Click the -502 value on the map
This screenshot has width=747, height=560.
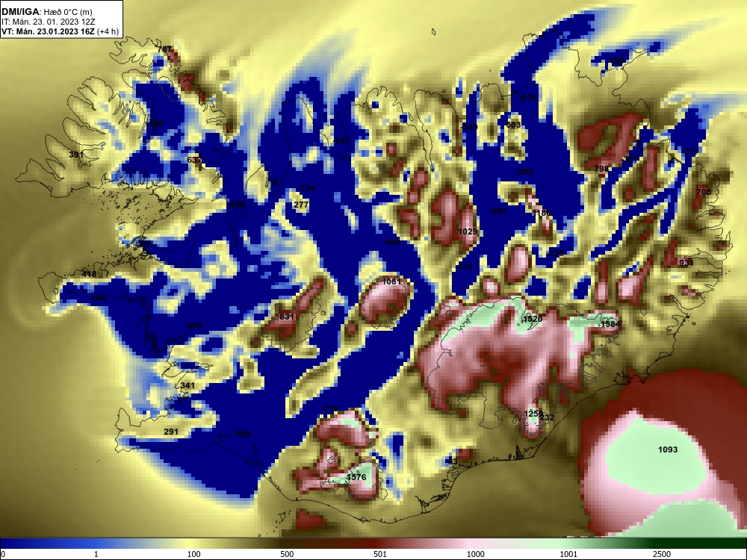coord(524,172)
